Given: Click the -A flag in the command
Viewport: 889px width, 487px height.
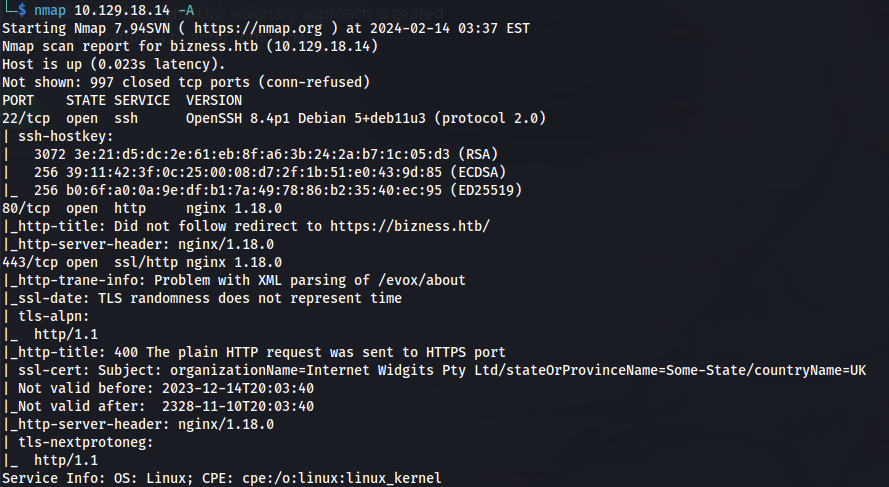Looking at the screenshot, I should pos(186,10).
